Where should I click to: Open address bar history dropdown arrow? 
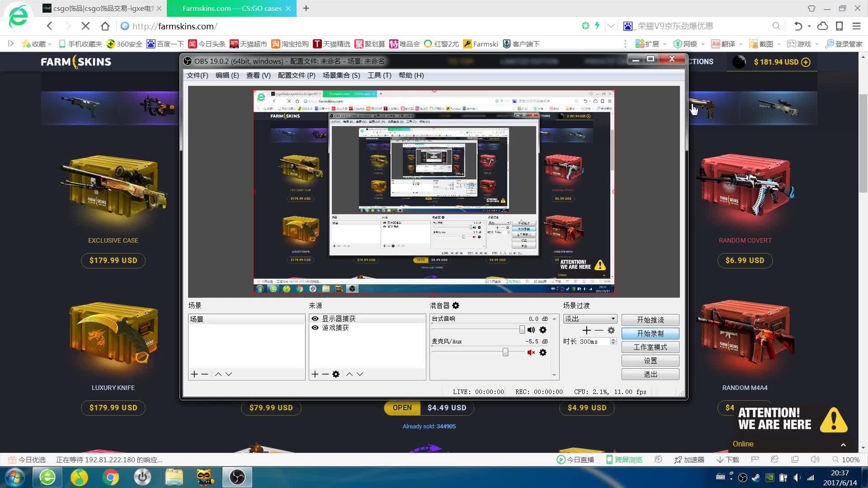tap(611, 26)
